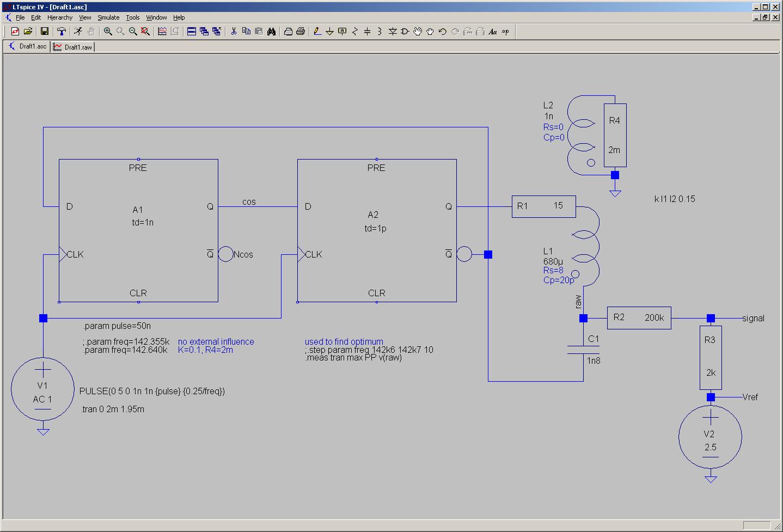Pick the Resistor placement tool
783x532 pixels.
[354, 32]
